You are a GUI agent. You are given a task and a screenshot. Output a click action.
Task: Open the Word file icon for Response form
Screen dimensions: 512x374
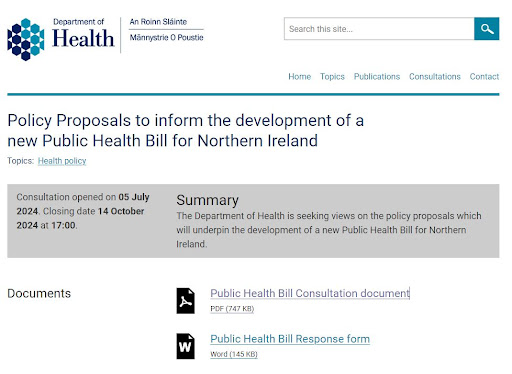[185, 346]
